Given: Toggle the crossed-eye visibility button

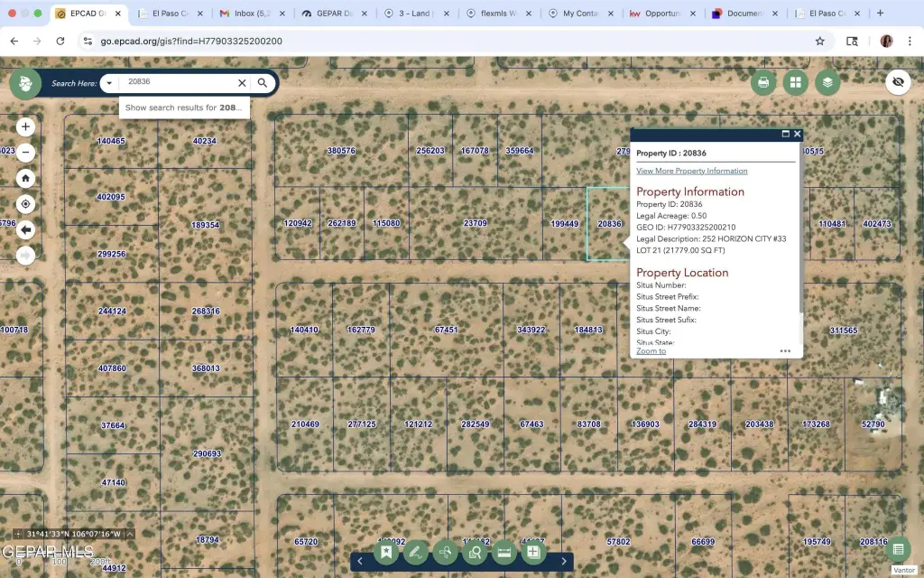Looking at the screenshot, I should (x=897, y=82).
